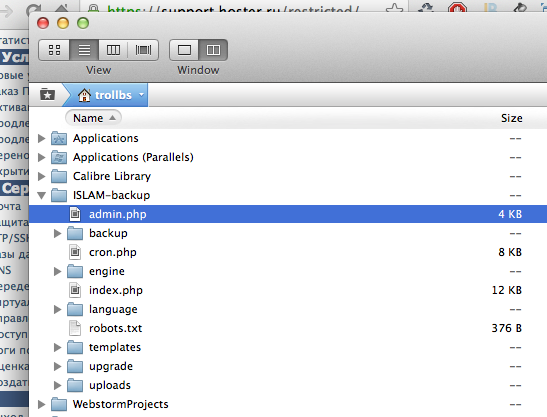Click the index.php file icon
Image resolution: width=547 pixels, height=417 pixels.
pos(75,290)
